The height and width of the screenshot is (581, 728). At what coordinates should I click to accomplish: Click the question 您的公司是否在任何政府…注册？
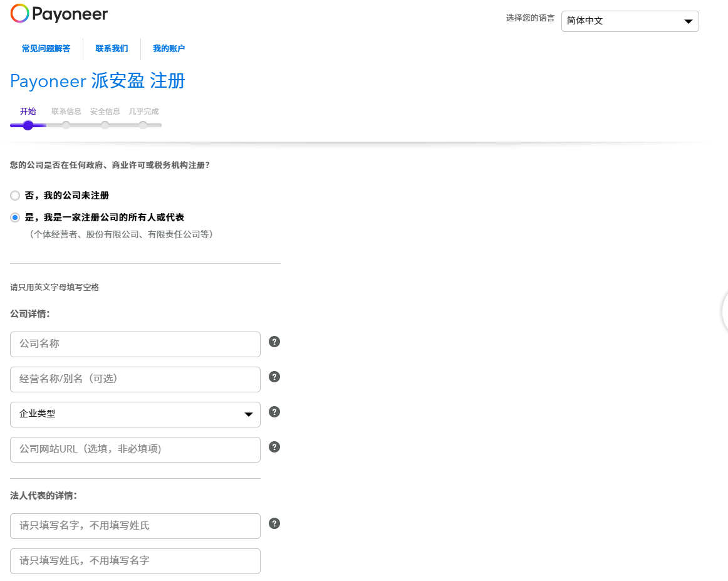[x=110, y=165]
